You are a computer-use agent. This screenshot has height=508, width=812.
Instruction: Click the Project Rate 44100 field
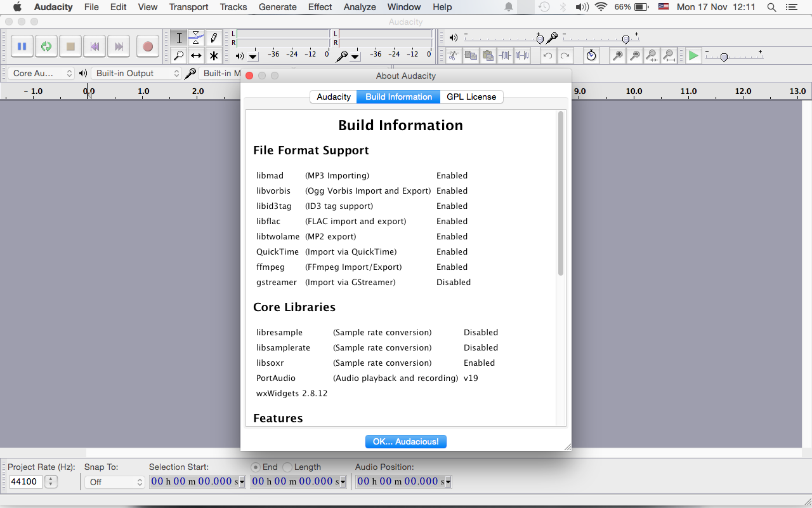pos(25,482)
